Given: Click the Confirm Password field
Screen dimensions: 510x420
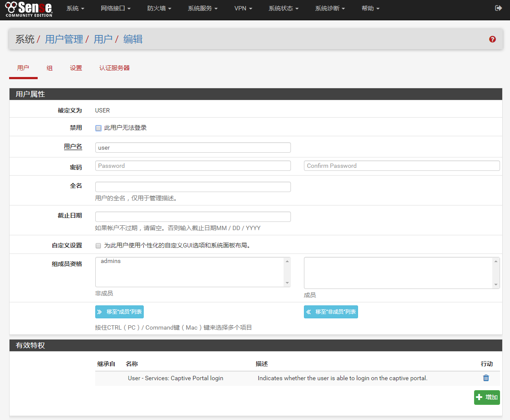Looking at the screenshot, I should click(401, 166).
